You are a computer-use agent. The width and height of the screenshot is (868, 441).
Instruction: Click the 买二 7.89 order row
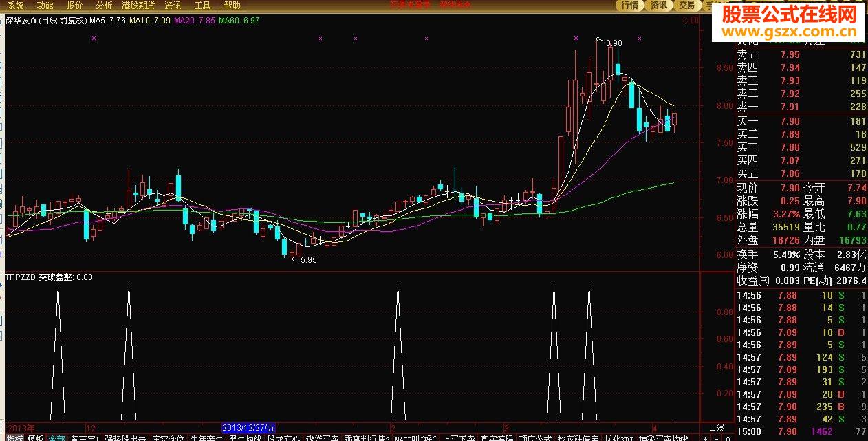(x=801, y=134)
